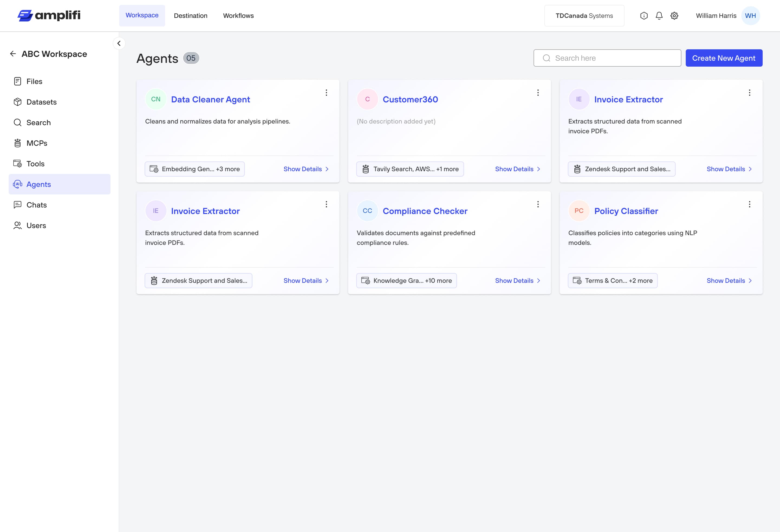Switch to the Workspace tab
Viewport: 780px width, 532px height.
click(142, 15)
